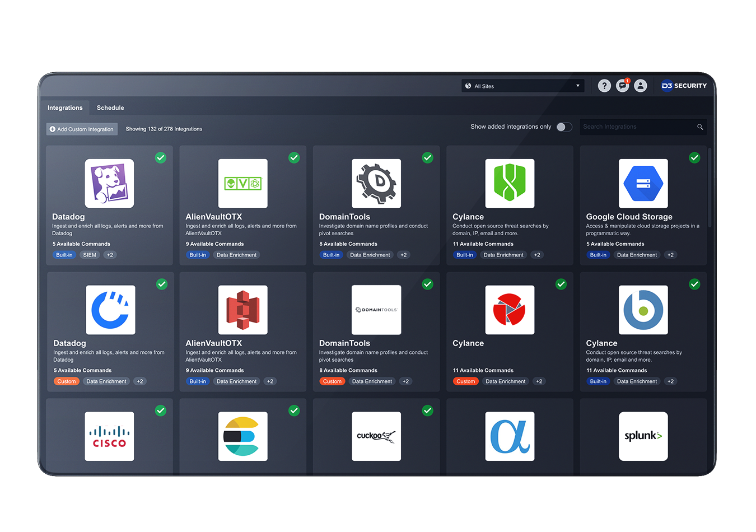The width and height of the screenshot is (756, 532).
Task: Open the red boxes logo on AlienVaultOTX card
Action: 242,310
